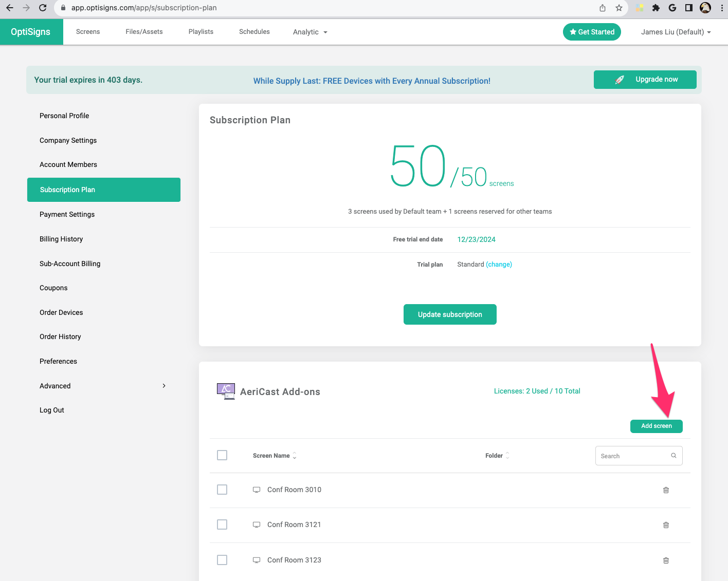Go back with the browser back arrow

pos(10,8)
